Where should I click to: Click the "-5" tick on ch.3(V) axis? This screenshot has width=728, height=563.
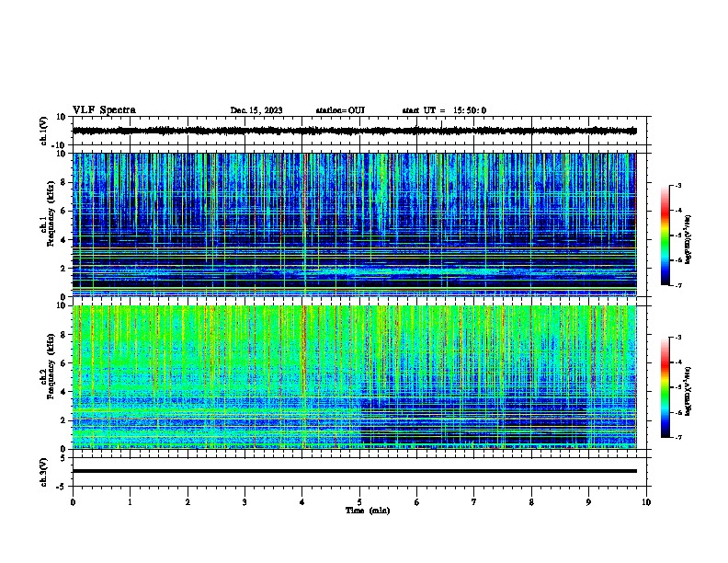coord(63,487)
